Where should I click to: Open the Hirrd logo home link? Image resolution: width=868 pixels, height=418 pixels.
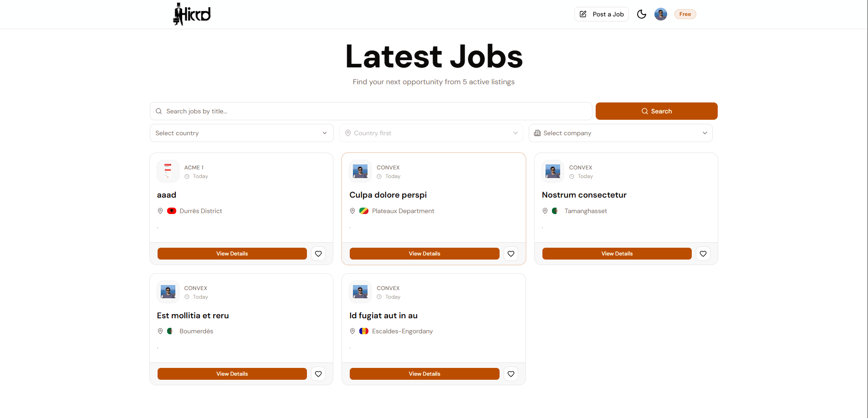[192, 14]
